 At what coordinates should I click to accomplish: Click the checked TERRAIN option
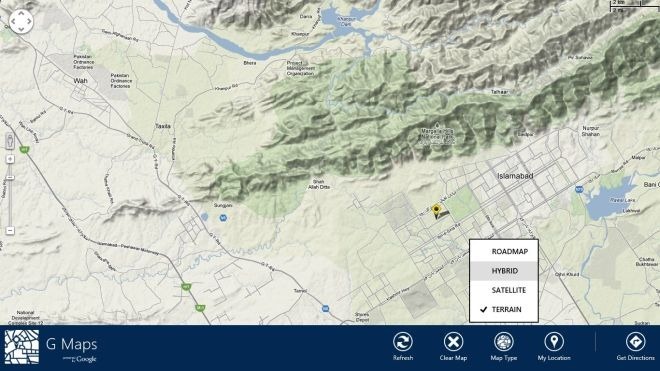click(x=504, y=310)
